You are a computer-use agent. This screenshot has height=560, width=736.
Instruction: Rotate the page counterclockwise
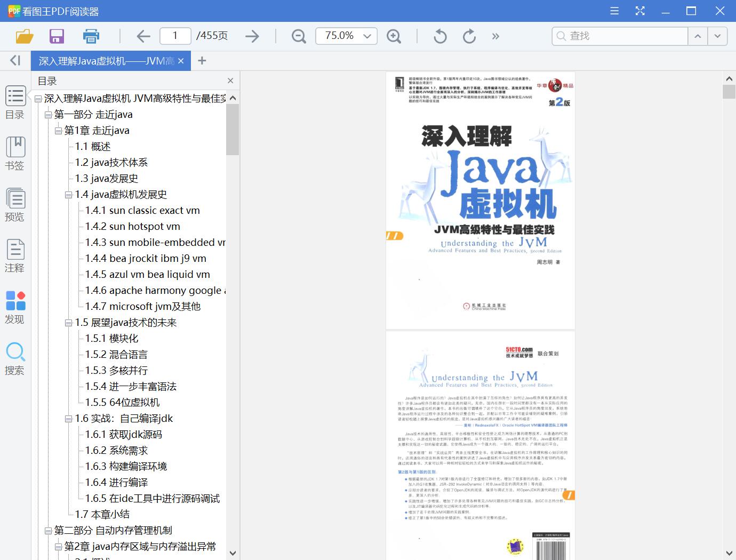(x=440, y=36)
